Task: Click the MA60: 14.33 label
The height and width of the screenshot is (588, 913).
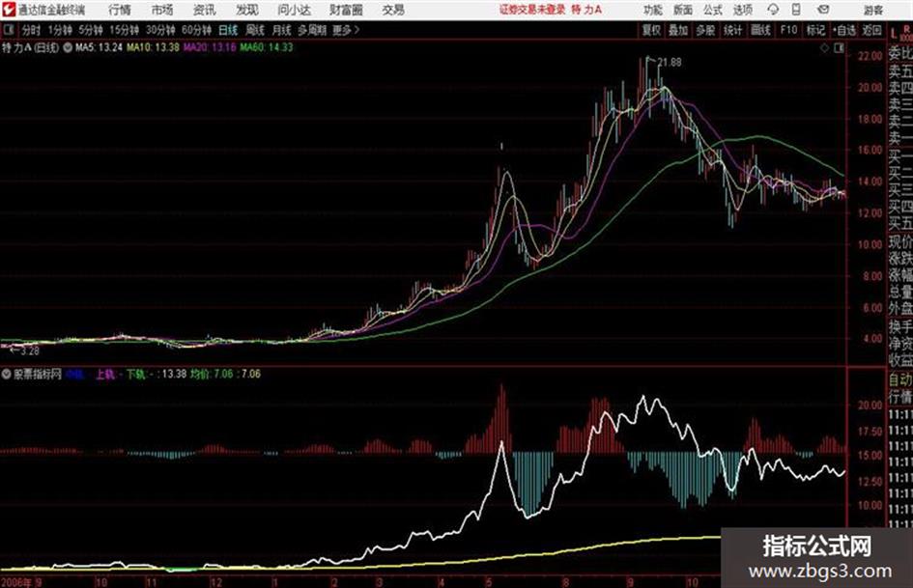Action: point(266,47)
